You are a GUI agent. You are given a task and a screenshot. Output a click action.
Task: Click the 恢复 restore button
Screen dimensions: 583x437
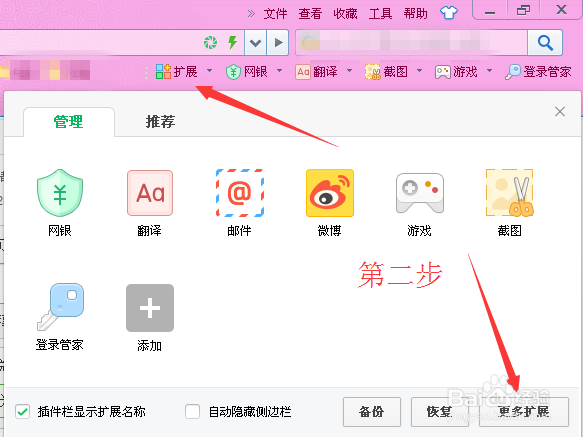click(439, 412)
